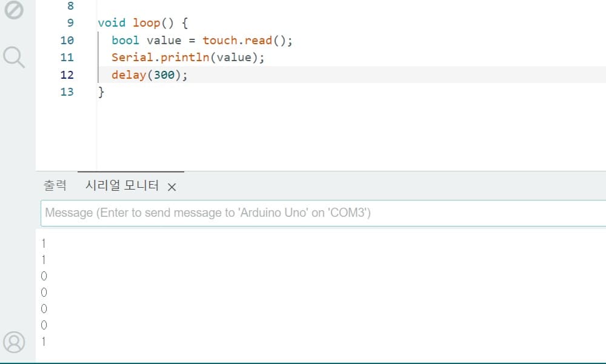This screenshot has height=364, width=606.
Task: Click line number 13 in gutter
Action: [67, 92]
